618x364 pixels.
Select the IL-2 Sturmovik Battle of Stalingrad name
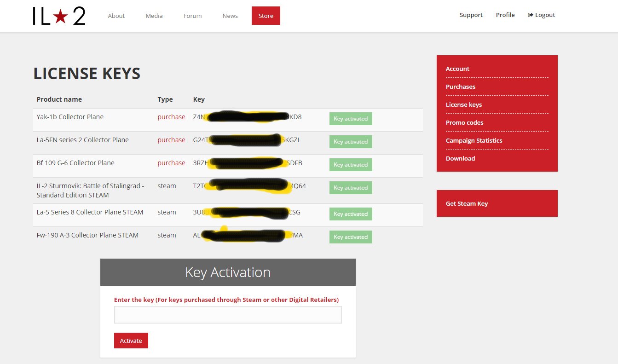90,191
